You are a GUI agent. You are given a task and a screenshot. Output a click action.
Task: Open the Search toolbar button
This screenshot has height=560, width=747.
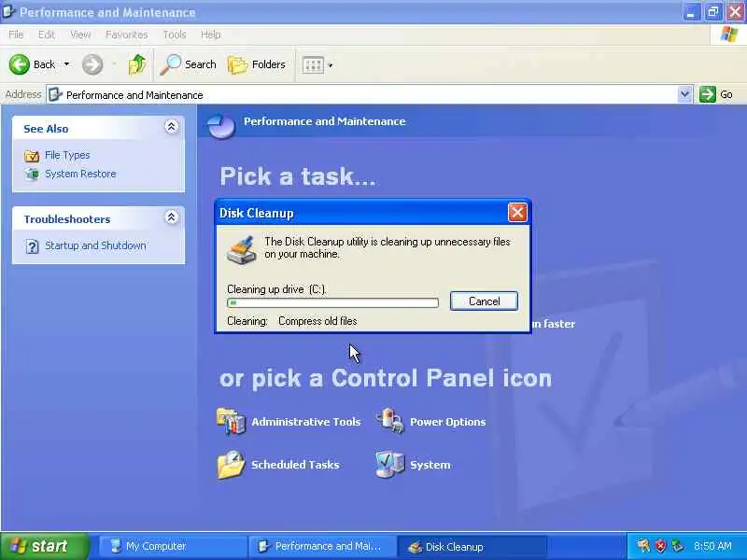pyautogui.click(x=189, y=64)
